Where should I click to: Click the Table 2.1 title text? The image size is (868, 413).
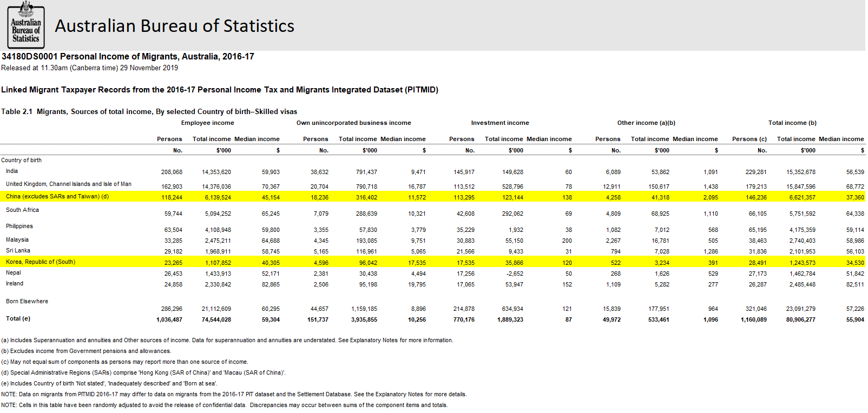coord(149,112)
